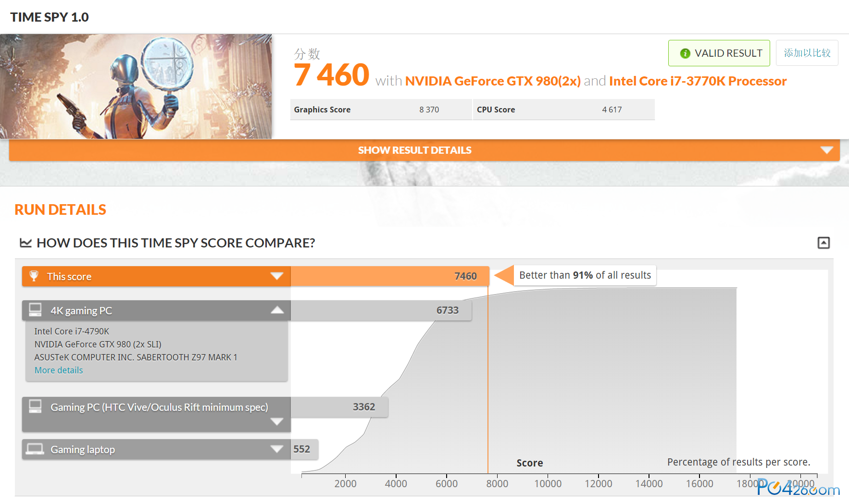This screenshot has width=849, height=504.
Task: Click the Graphics Score value 8 370
Action: tap(429, 110)
